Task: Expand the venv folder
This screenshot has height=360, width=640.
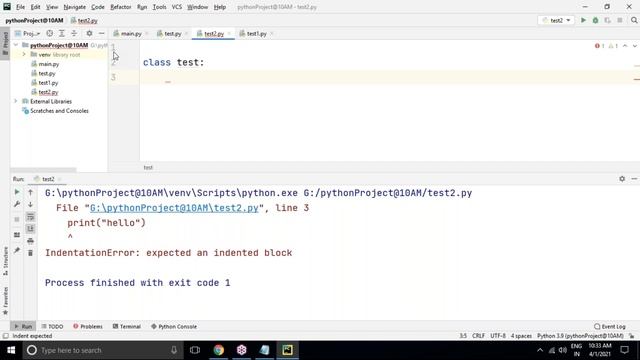Action: [24, 54]
